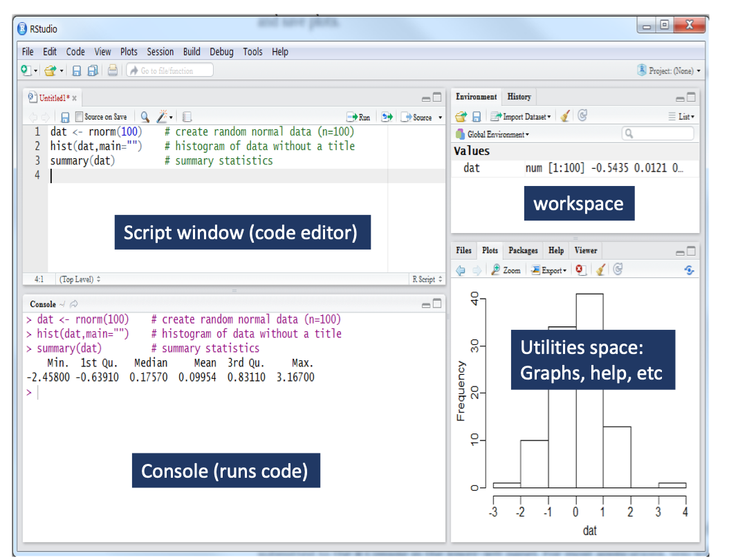Open the Plots menu in menu bar

(x=129, y=52)
